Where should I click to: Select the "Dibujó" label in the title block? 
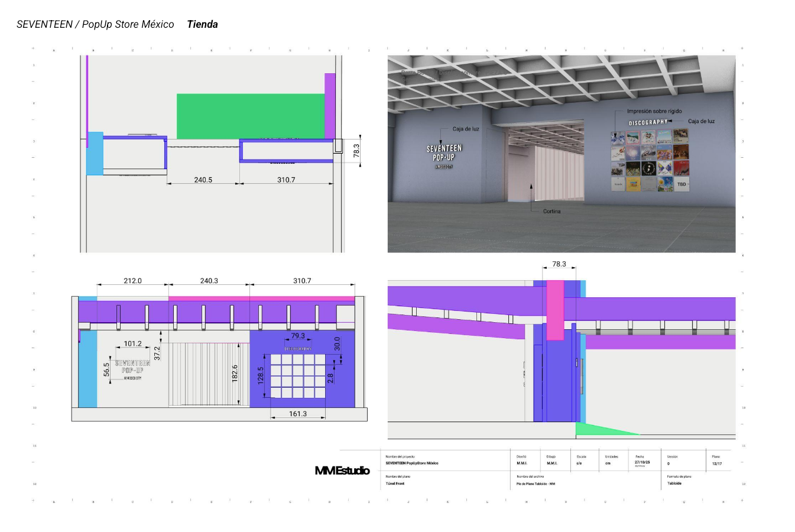pos(551,456)
